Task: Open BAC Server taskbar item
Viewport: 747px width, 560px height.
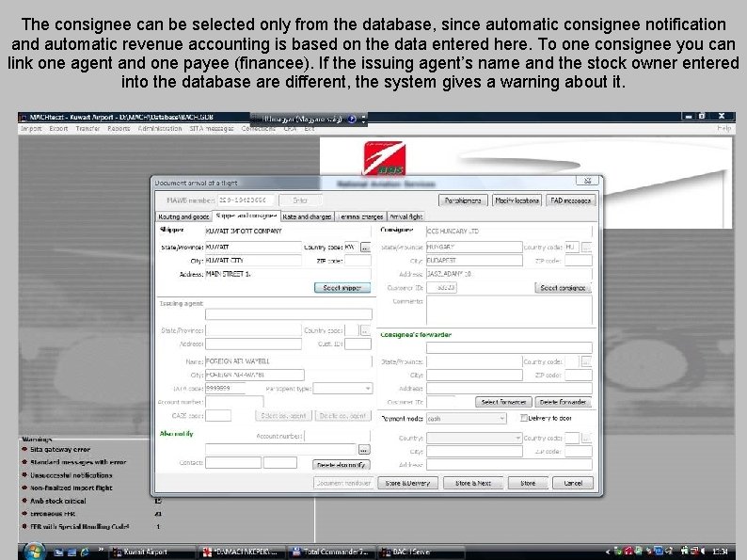Action: tap(421, 552)
